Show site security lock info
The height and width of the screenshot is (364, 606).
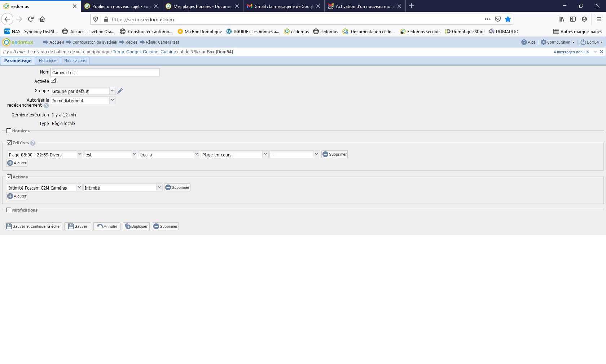106,19
